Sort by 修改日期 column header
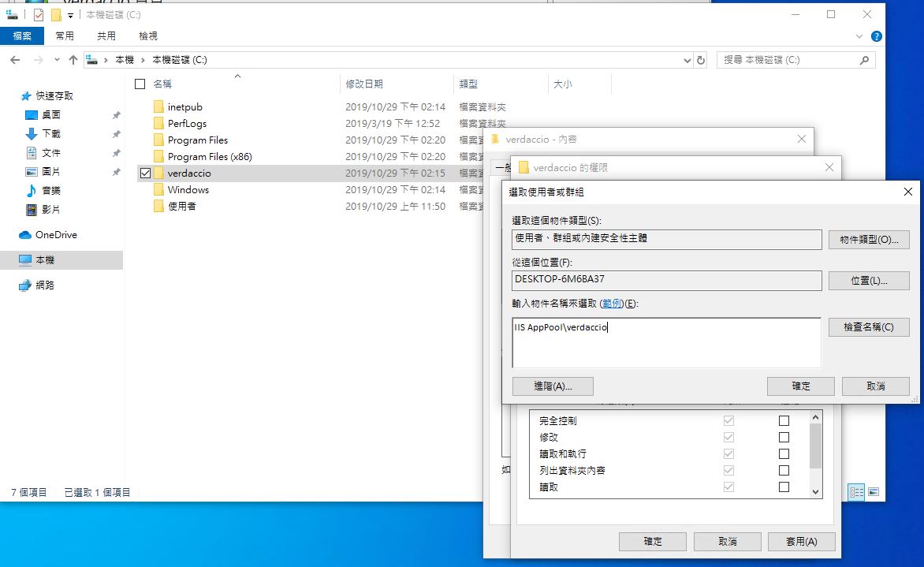The height and width of the screenshot is (567, 924). pos(363,84)
